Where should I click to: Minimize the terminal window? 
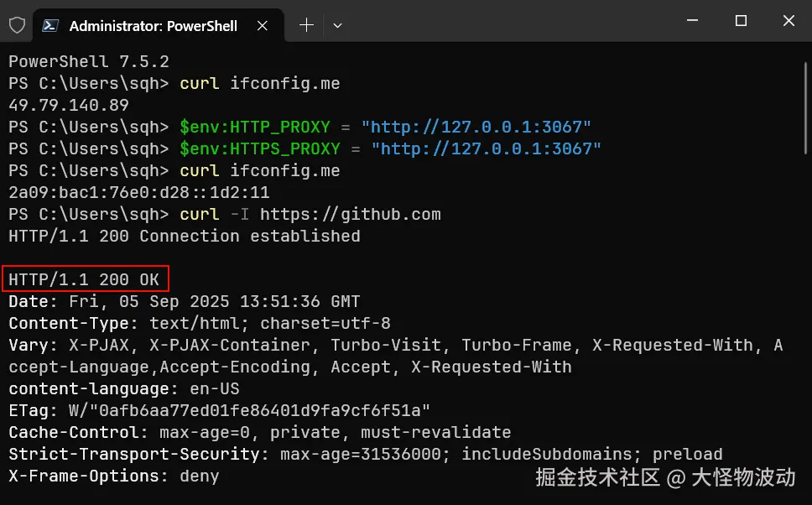(x=692, y=22)
